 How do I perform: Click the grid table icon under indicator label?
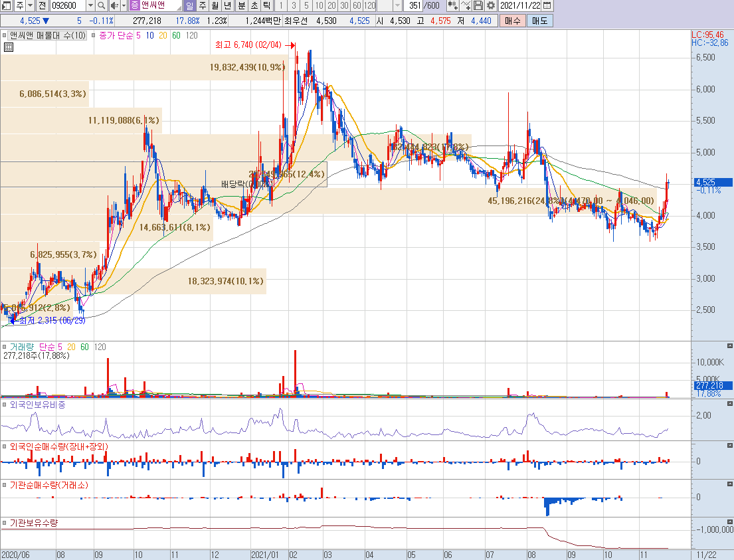[9, 47]
